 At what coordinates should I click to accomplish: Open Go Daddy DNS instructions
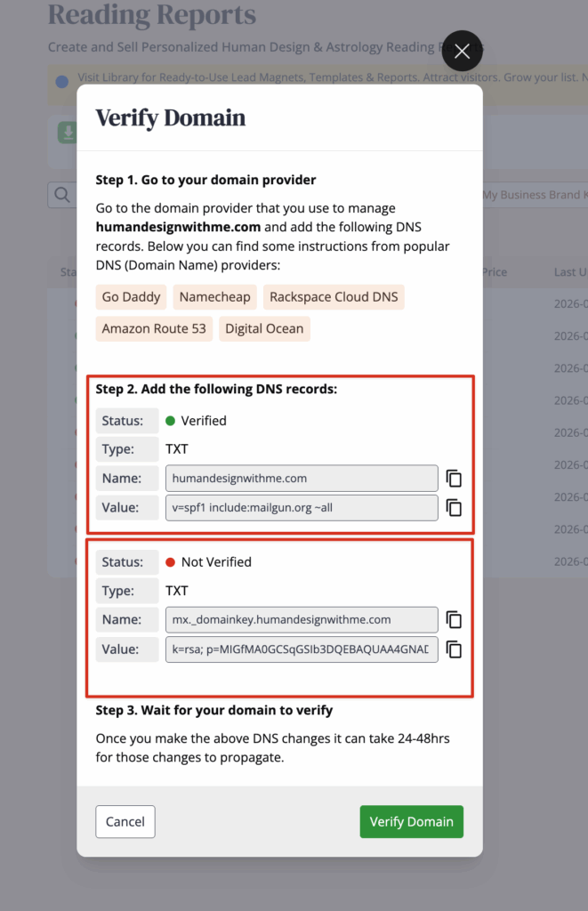[131, 297]
